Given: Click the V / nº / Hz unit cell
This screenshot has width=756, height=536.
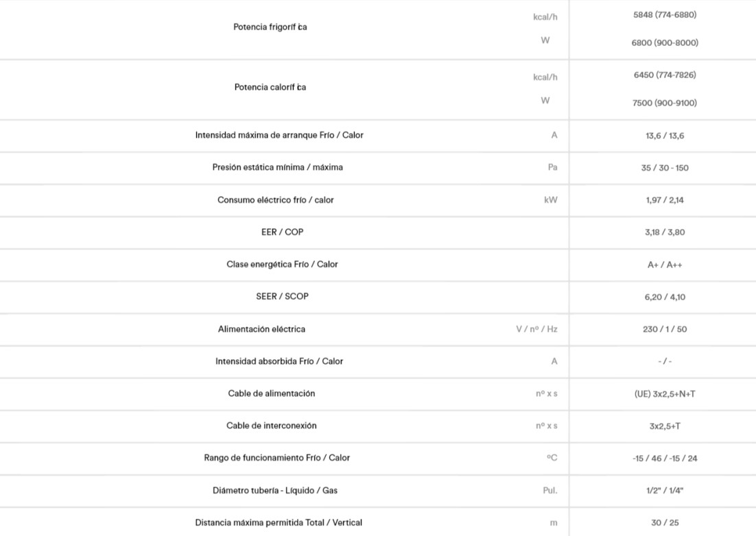Looking at the screenshot, I should [x=536, y=330].
